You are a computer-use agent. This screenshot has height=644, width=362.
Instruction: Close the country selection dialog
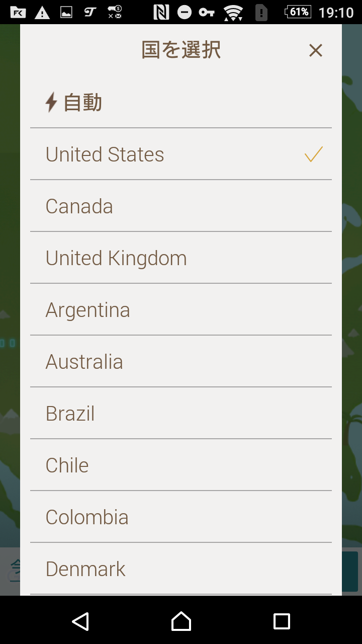coord(315,50)
